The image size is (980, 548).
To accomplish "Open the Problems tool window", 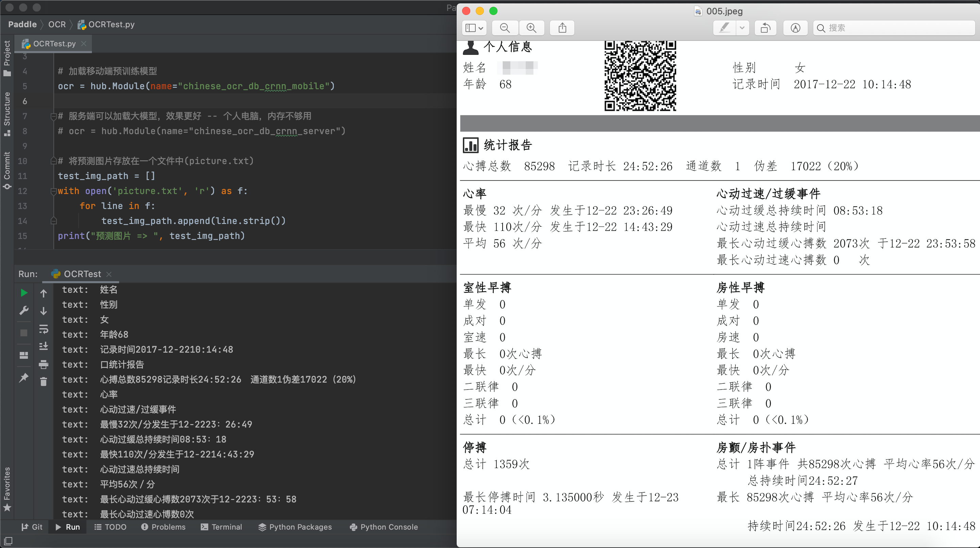I will (163, 527).
